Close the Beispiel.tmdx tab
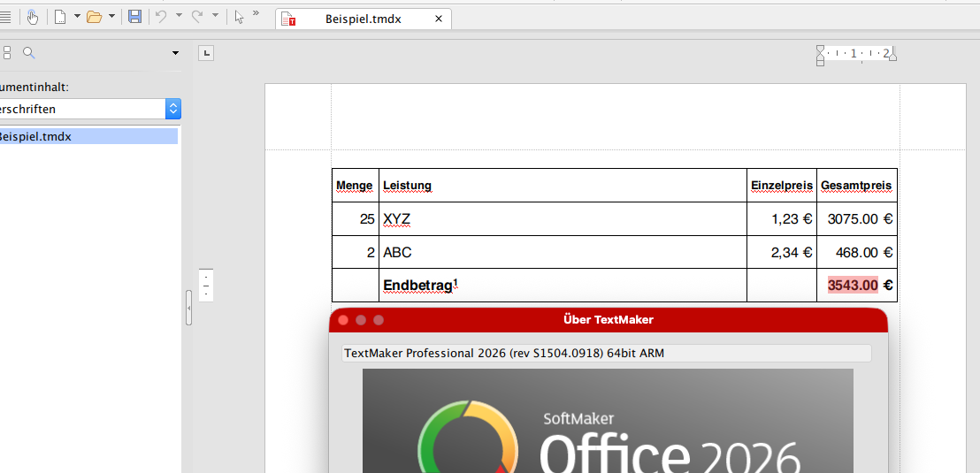Image resolution: width=980 pixels, height=473 pixels. (x=438, y=19)
